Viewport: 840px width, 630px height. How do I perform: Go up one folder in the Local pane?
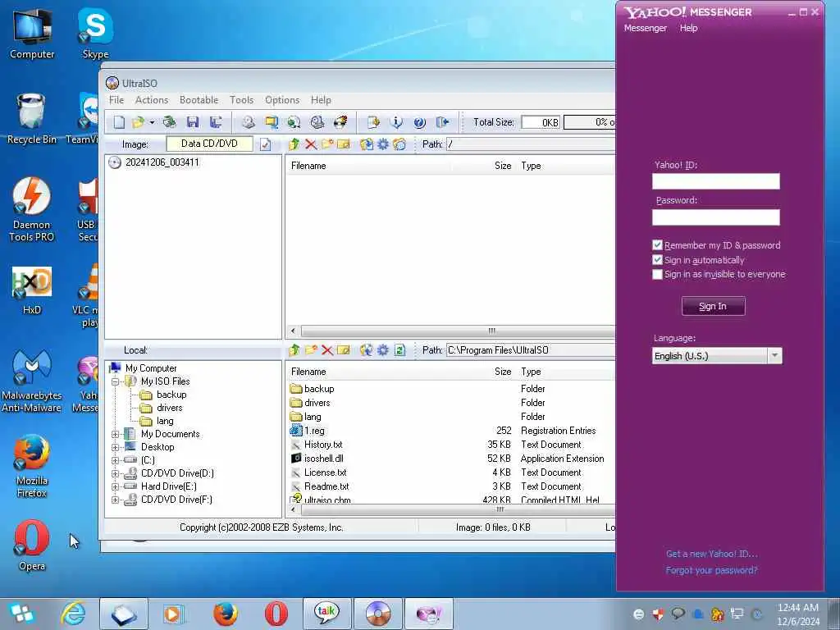pyautogui.click(x=294, y=349)
